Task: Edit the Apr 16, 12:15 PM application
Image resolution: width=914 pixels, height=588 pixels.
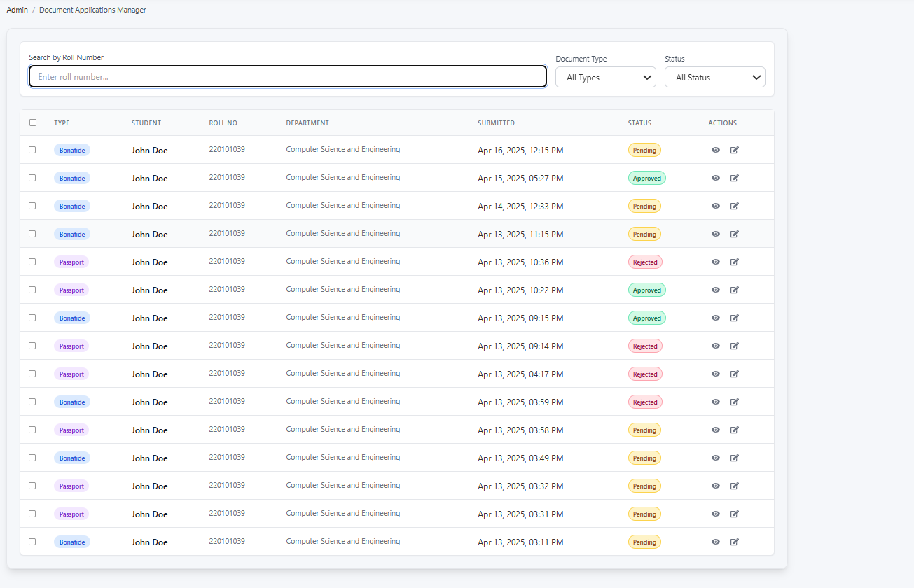Action: [735, 150]
